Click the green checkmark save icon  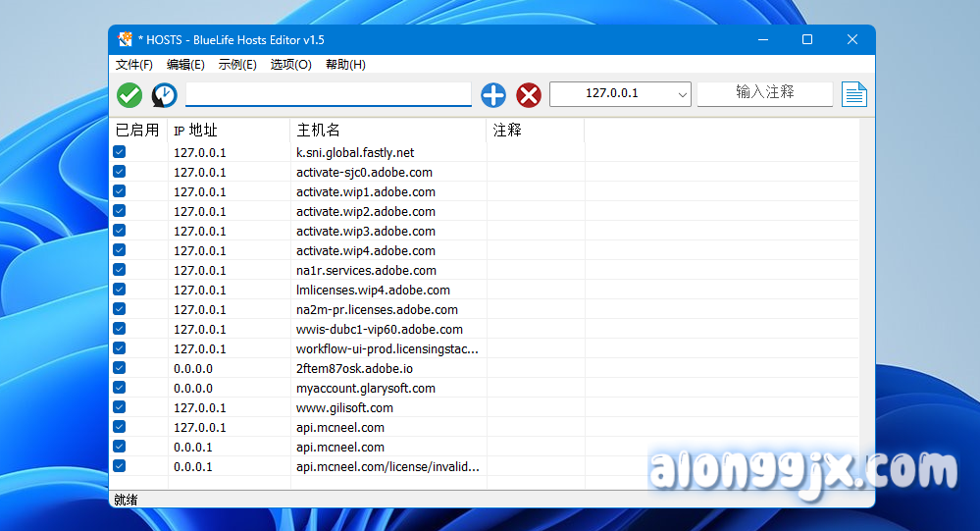pos(129,95)
